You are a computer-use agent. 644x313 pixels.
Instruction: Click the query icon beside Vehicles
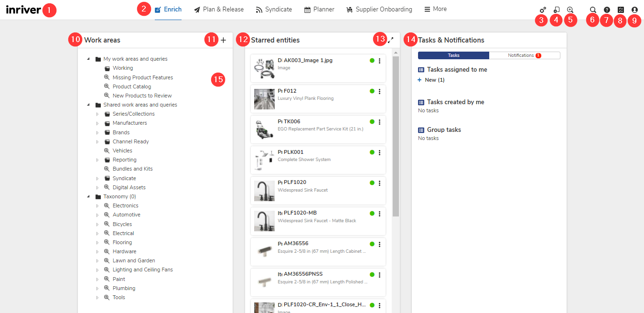[107, 151]
